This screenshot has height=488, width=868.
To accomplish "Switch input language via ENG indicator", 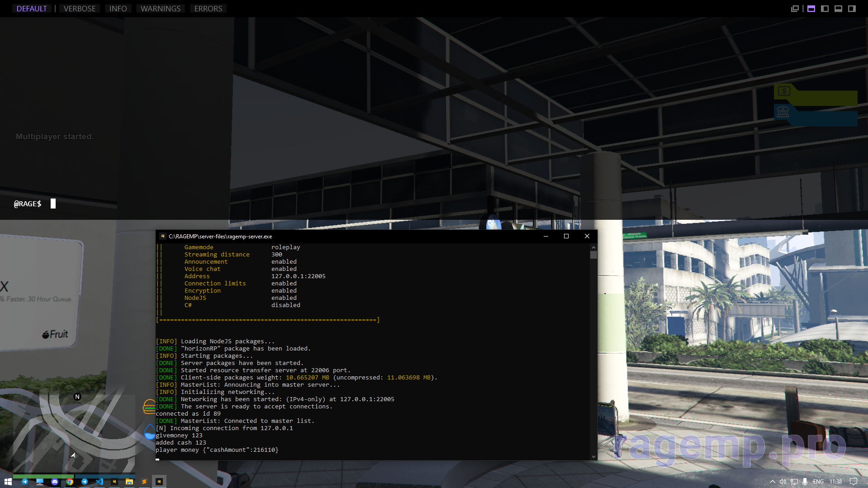I will click(818, 482).
